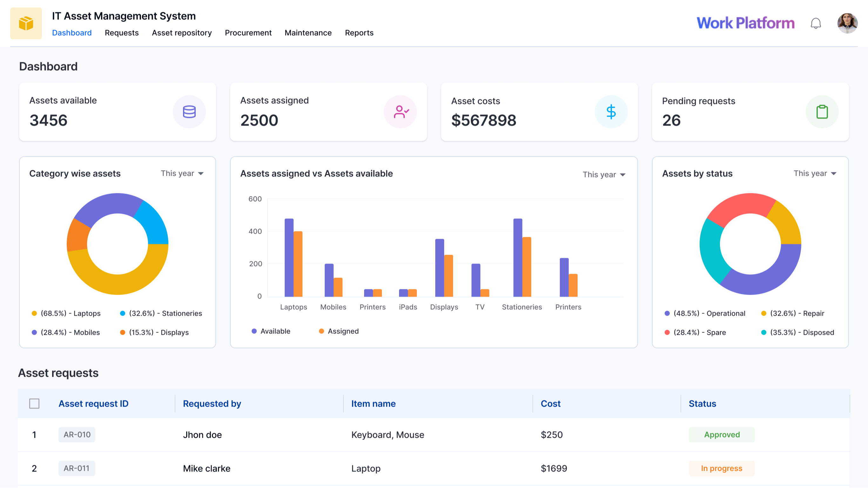
Task: Toggle the Assigned series in the bar chart legend
Action: pos(339,331)
